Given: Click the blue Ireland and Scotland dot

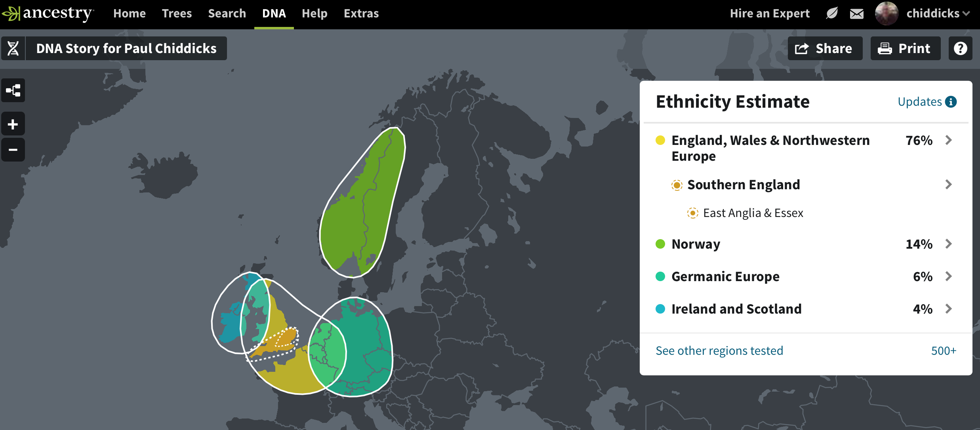Looking at the screenshot, I should click(660, 309).
